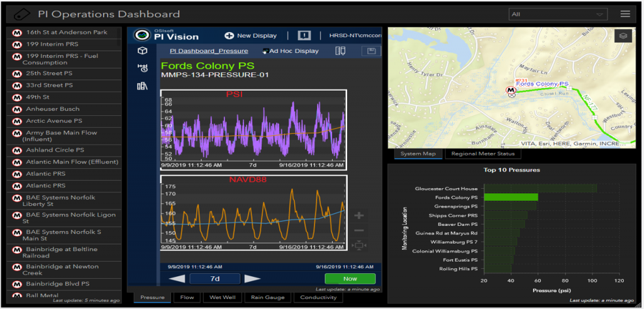Click the meter icon beside Ashland Circle PS
Screen dimensions: 644x309
[x=17, y=151]
